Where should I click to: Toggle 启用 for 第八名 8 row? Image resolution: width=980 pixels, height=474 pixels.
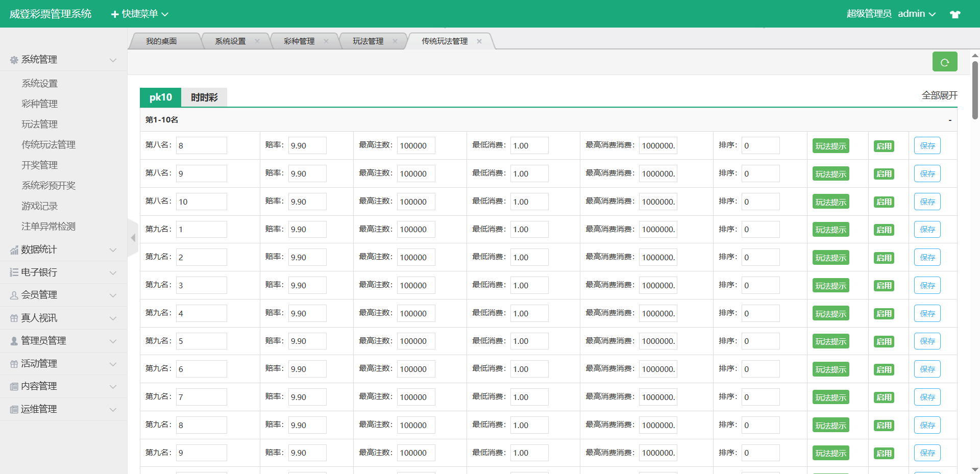coord(884,146)
